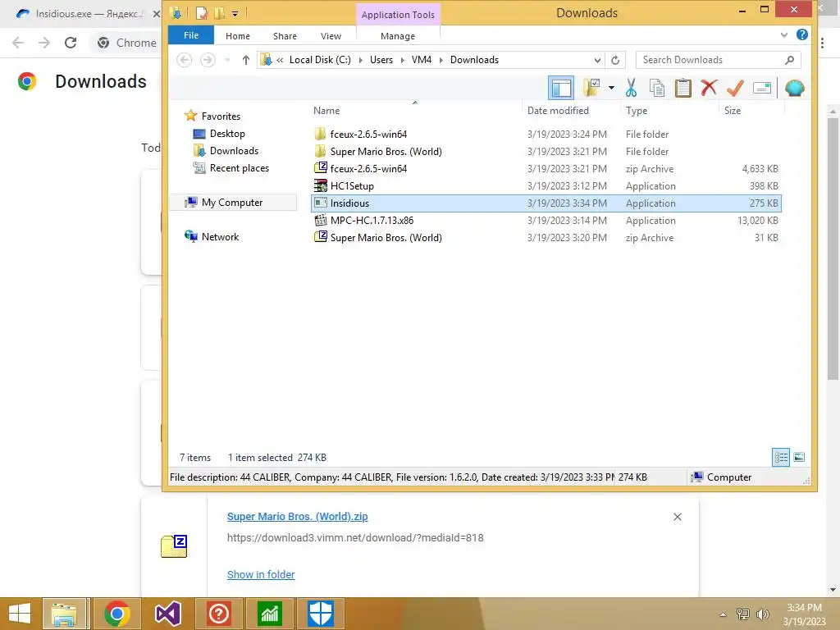The height and width of the screenshot is (630, 840).
Task: Cut the selection with the scissors icon
Action: [631, 88]
